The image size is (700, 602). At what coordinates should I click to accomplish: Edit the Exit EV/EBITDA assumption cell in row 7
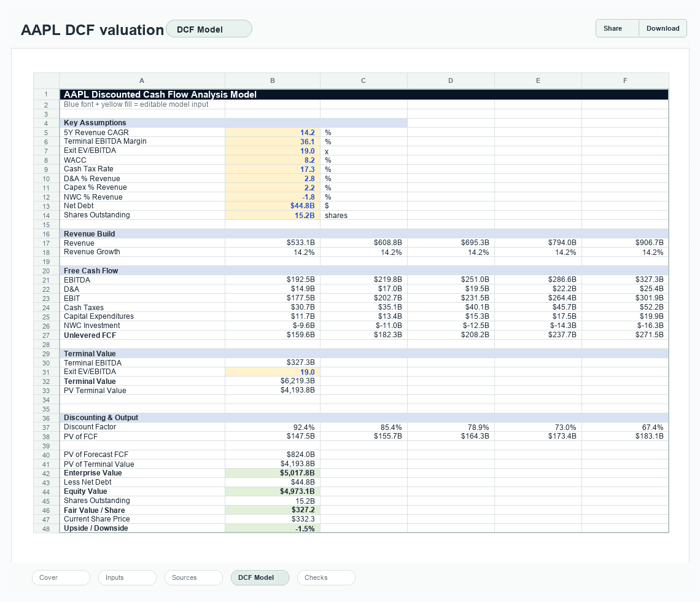(x=272, y=151)
